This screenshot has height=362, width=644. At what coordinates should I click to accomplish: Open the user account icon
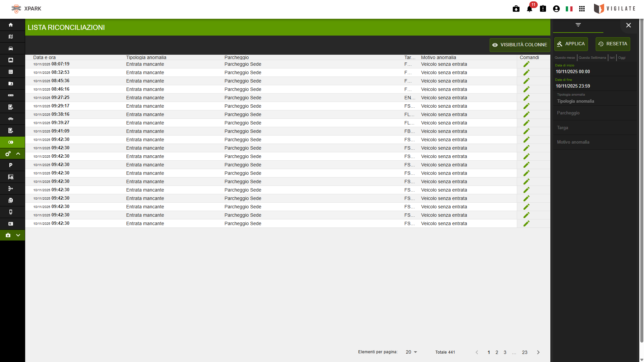pos(556,9)
